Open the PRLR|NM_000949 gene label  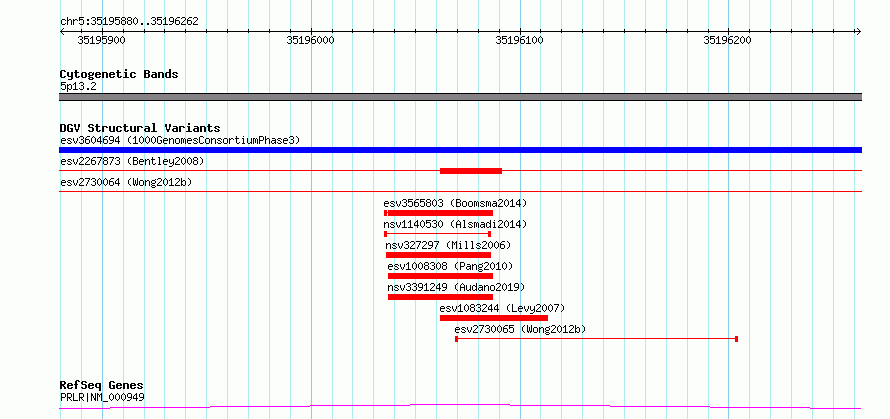pos(102,397)
